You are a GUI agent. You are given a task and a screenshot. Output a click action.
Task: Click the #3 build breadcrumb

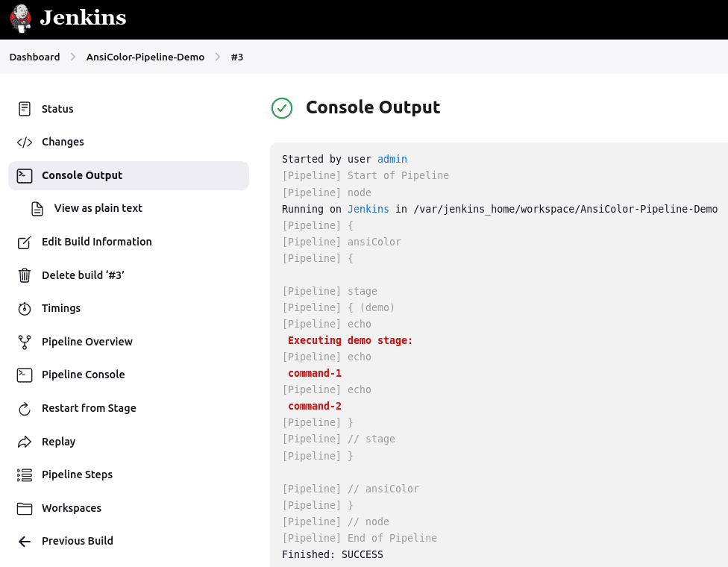coord(237,57)
